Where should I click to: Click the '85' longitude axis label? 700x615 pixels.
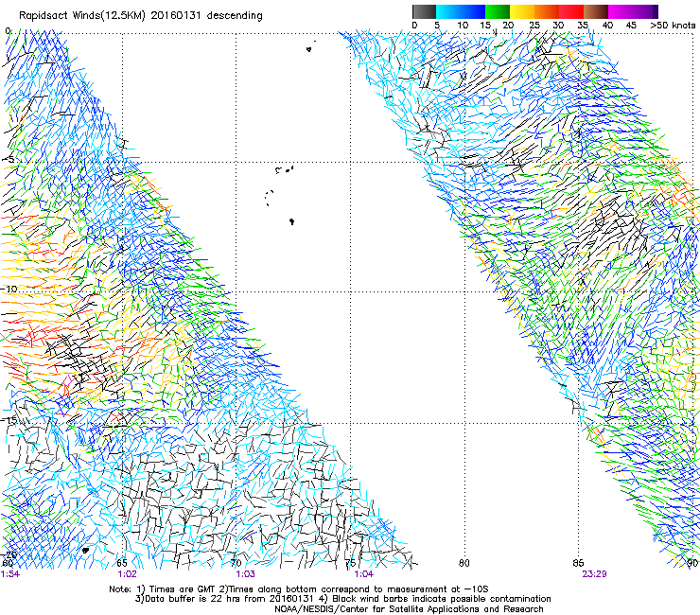coord(578,563)
